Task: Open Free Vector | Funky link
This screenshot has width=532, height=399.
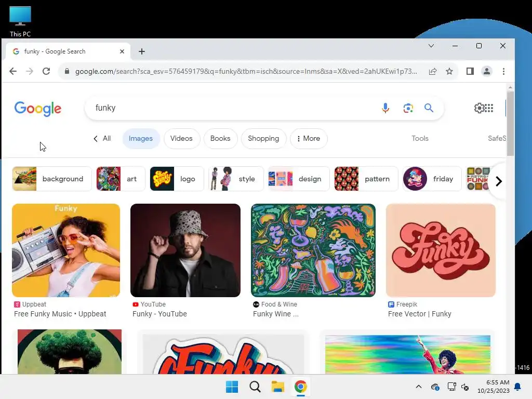Action: tap(419, 314)
